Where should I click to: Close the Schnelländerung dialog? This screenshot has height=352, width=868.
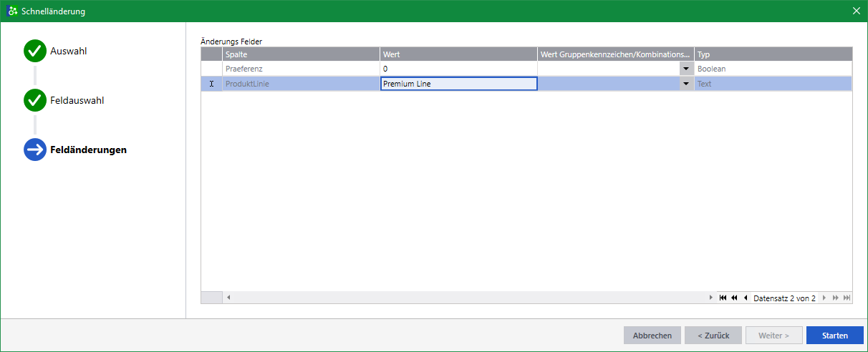pyautogui.click(x=856, y=11)
